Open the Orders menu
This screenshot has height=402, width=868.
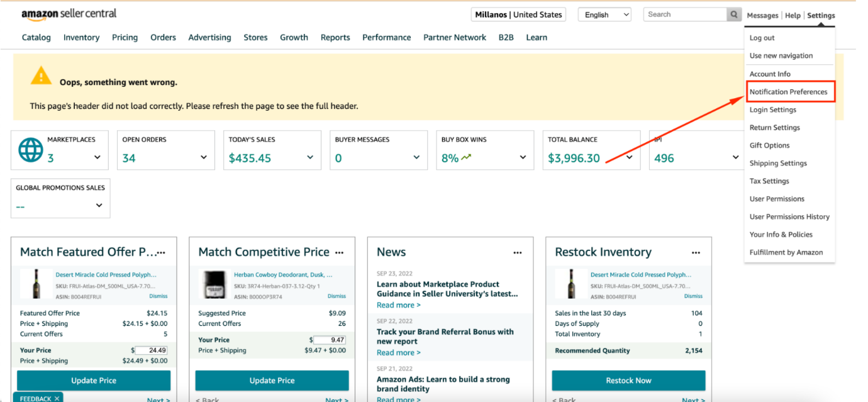[x=163, y=37]
